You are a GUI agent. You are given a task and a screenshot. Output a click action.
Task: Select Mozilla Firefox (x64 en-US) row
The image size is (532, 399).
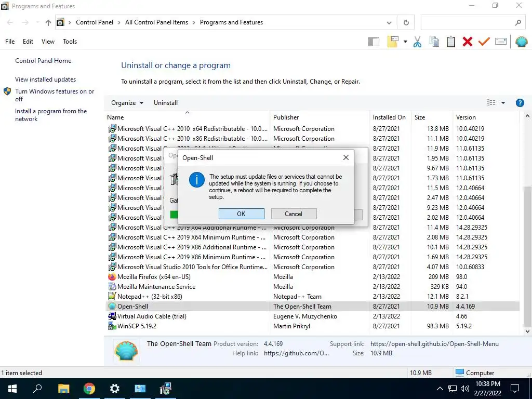312,277
